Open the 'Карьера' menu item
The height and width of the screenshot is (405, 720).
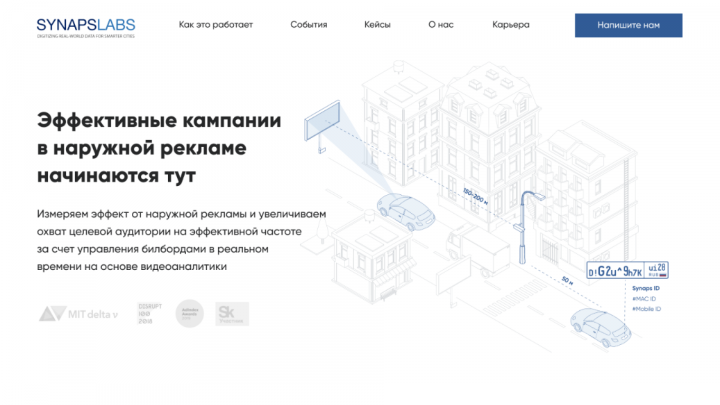(x=511, y=25)
